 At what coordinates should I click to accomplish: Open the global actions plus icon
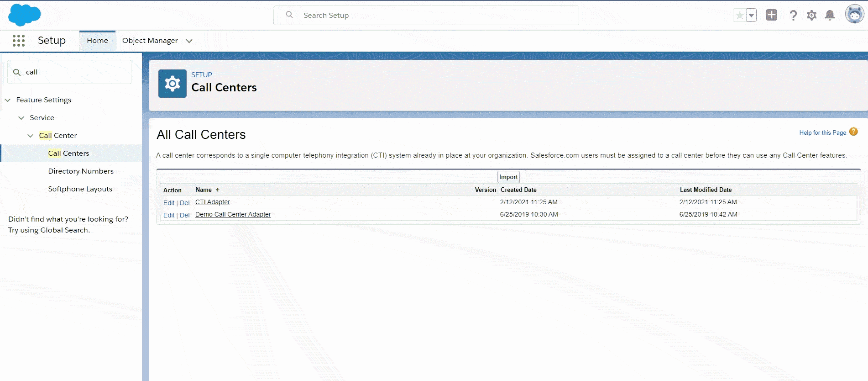(771, 15)
